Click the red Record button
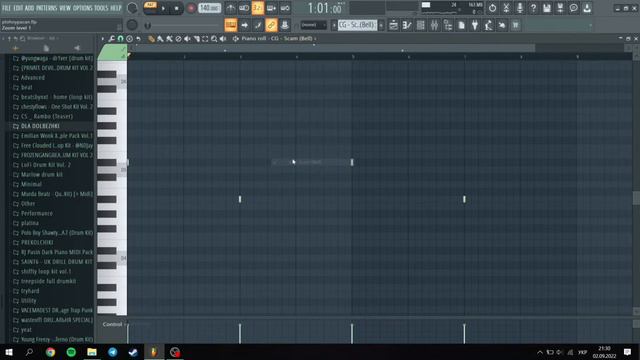 191,8
